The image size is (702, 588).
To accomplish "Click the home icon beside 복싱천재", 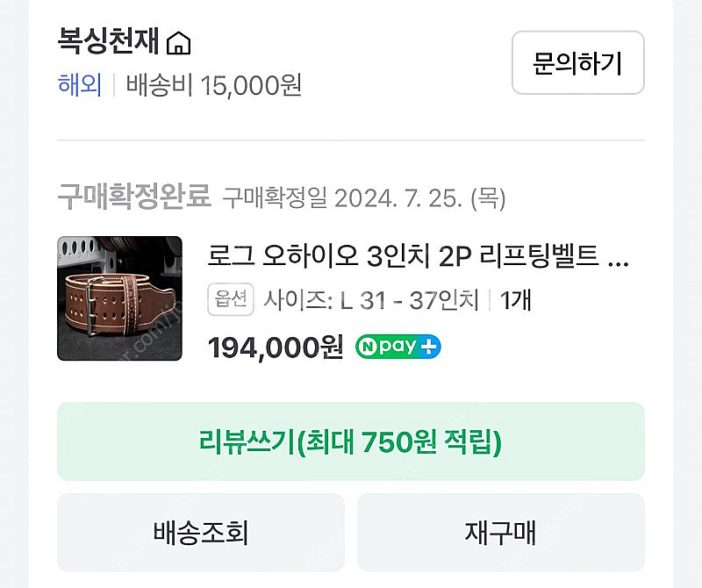I will pos(178,42).
